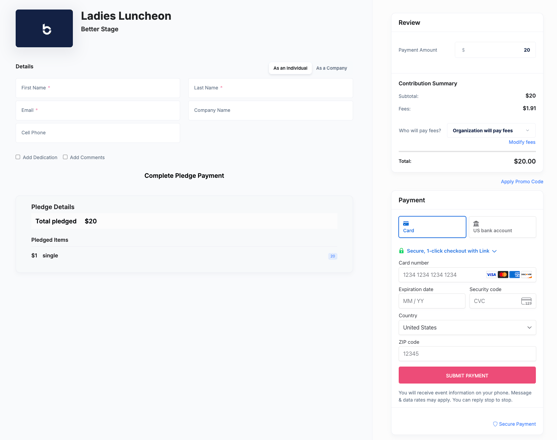Click the bank icon in US bank account
Viewport: 557px width, 440px height.
coord(476,223)
